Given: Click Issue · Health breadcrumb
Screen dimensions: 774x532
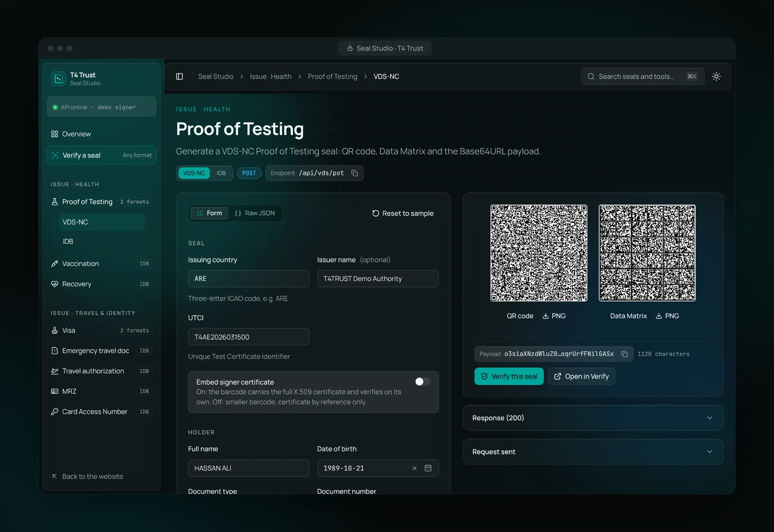Looking at the screenshot, I should 270,76.
